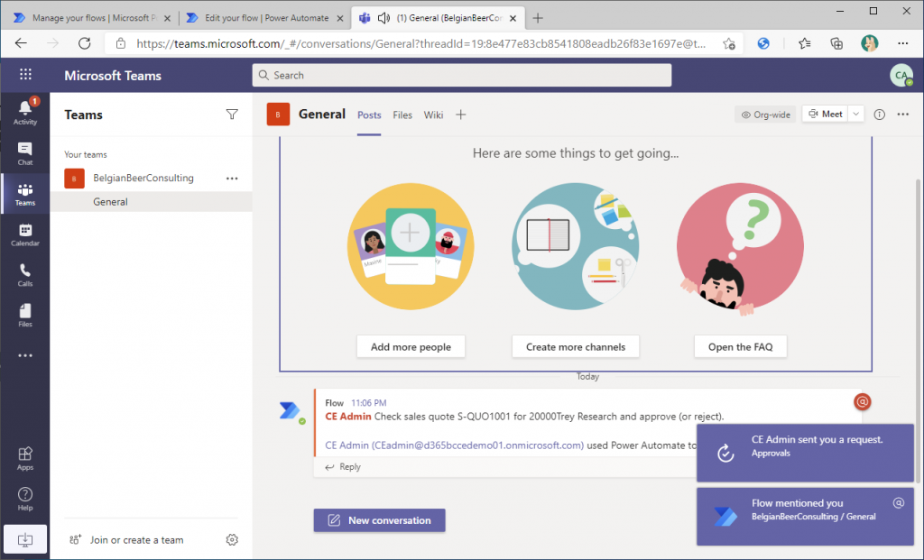This screenshot has width=924, height=560.
Task: Start a New conversation
Action: pos(380,520)
